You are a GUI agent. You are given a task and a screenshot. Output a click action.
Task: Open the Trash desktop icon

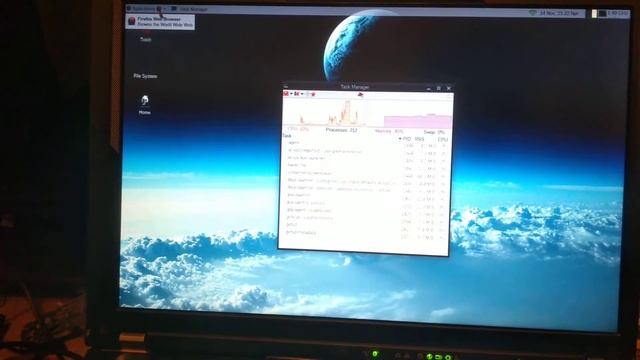coord(146,36)
